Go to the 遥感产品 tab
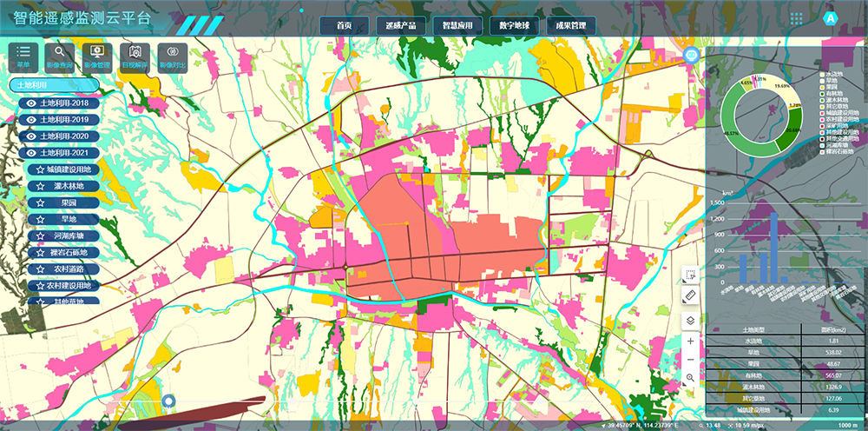The image size is (868, 431). point(401,26)
